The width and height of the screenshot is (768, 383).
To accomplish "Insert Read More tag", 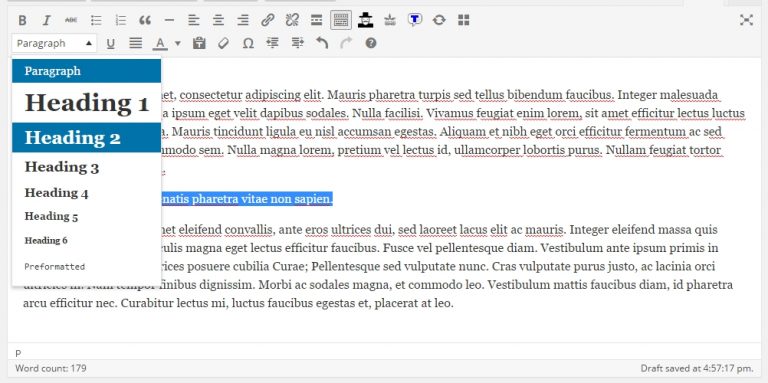I will click(316, 20).
